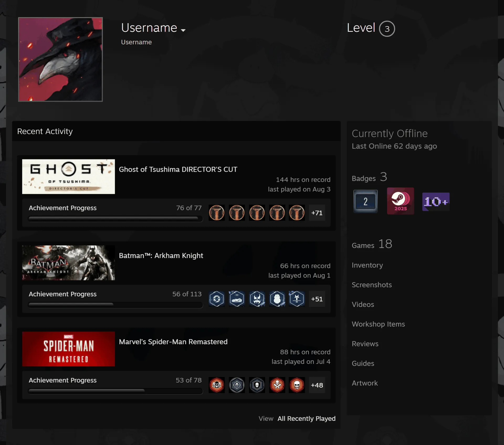This screenshot has height=445, width=504.
Task: Open the Guides section
Action: (x=363, y=364)
